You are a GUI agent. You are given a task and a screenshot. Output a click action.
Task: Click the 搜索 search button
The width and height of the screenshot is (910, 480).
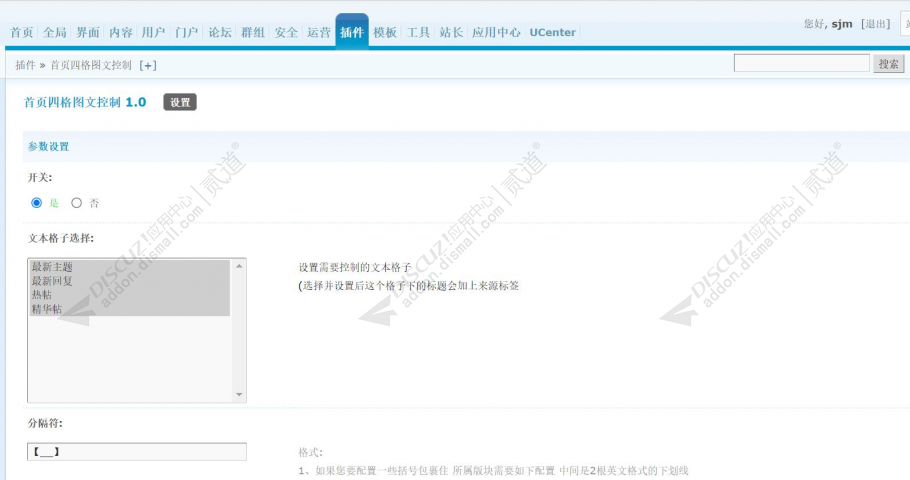tap(889, 64)
